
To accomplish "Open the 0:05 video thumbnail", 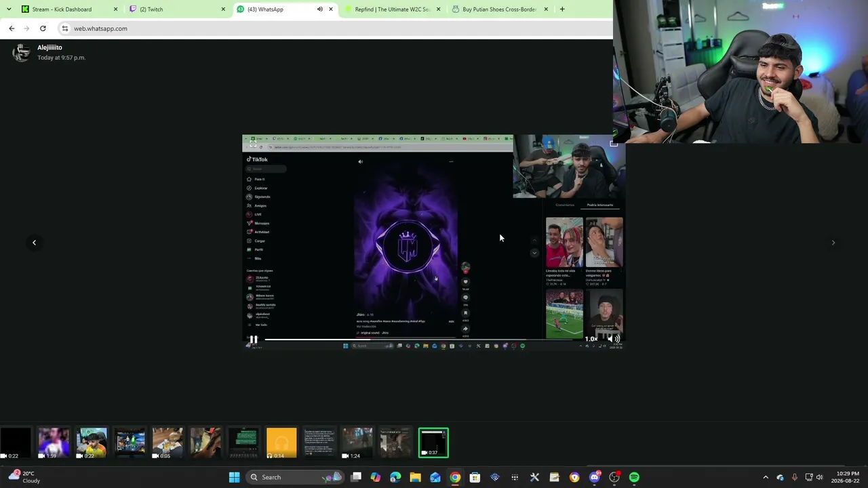I will point(167,443).
